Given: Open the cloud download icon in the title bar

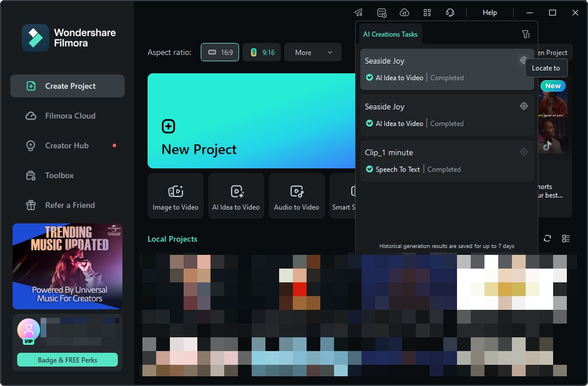Looking at the screenshot, I should tap(404, 13).
